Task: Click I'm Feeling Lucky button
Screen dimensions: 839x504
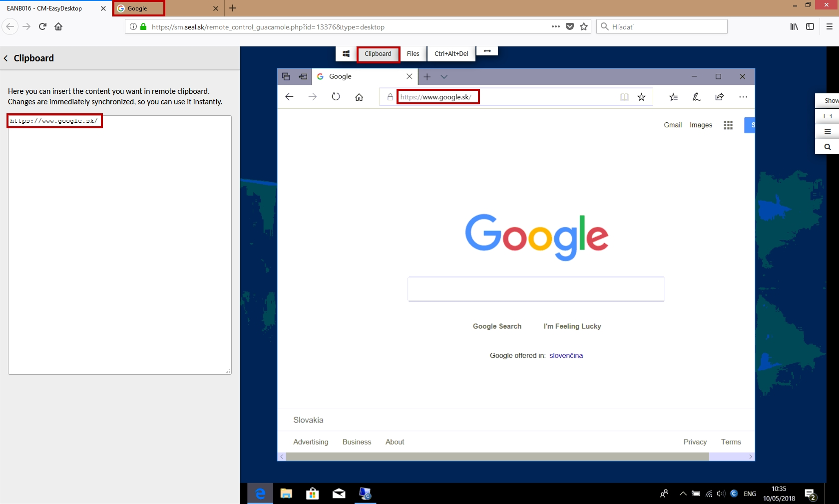Action: (x=572, y=326)
